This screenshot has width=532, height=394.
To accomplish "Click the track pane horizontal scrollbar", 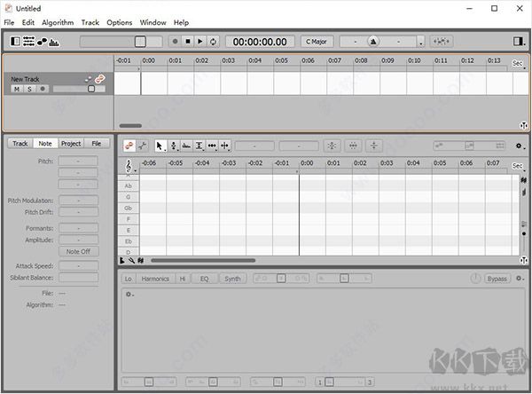I will pyautogui.click(x=130, y=126).
